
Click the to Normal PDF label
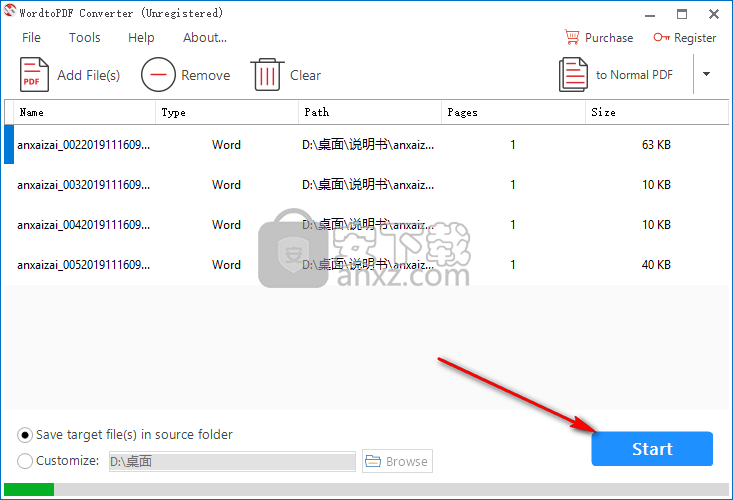pos(634,75)
